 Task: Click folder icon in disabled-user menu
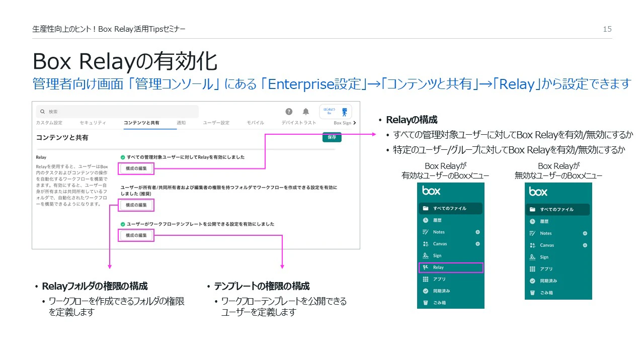point(533,209)
